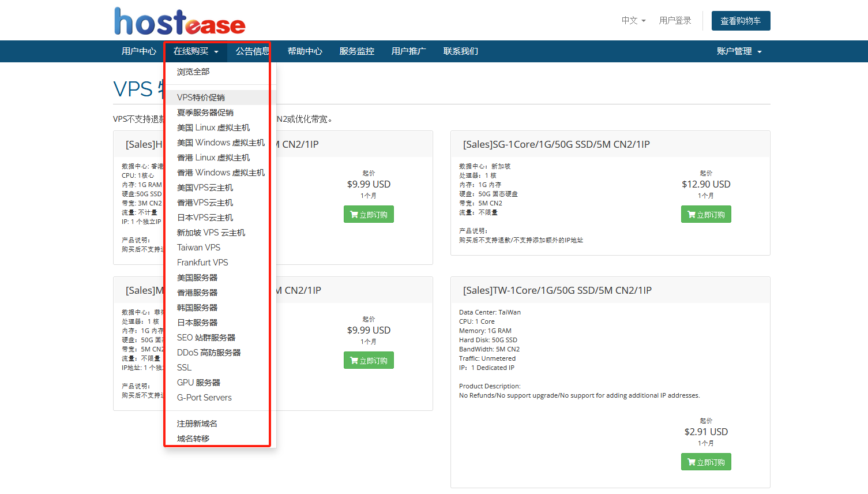
Task: Open 用户推广 in the navigation bar
Action: (x=408, y=51)
